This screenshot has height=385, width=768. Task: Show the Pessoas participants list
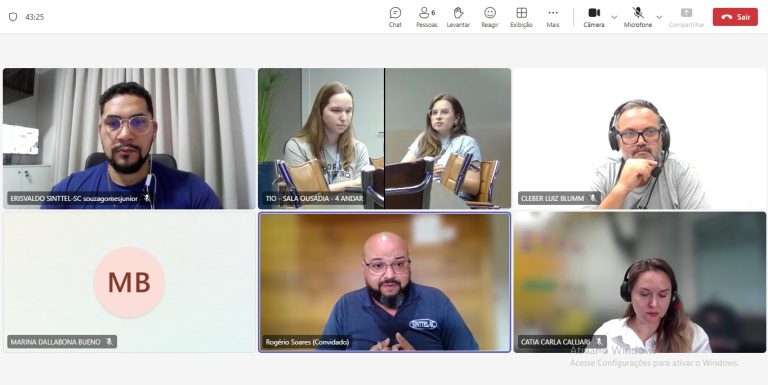pos(427,17)
